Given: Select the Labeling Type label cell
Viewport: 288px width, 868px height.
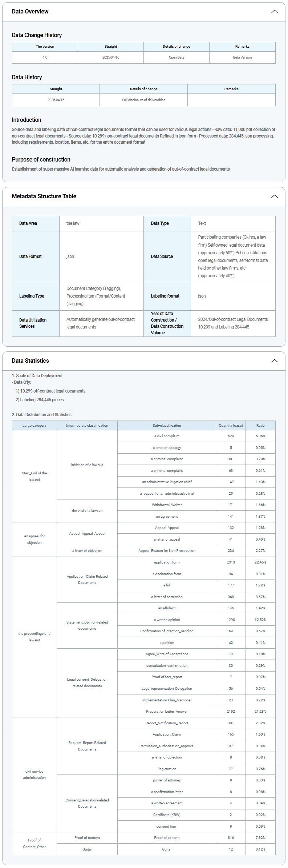Looking at the screenshot, I should (32, 296).
